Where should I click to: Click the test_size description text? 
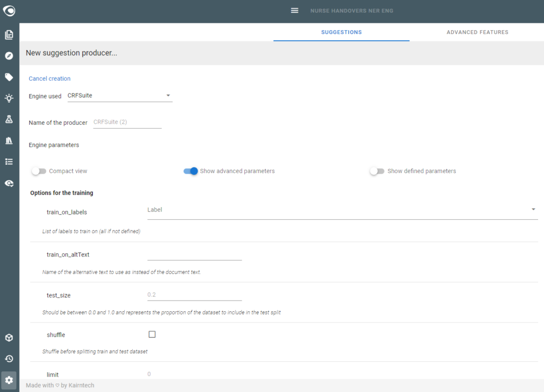point(161,312)
